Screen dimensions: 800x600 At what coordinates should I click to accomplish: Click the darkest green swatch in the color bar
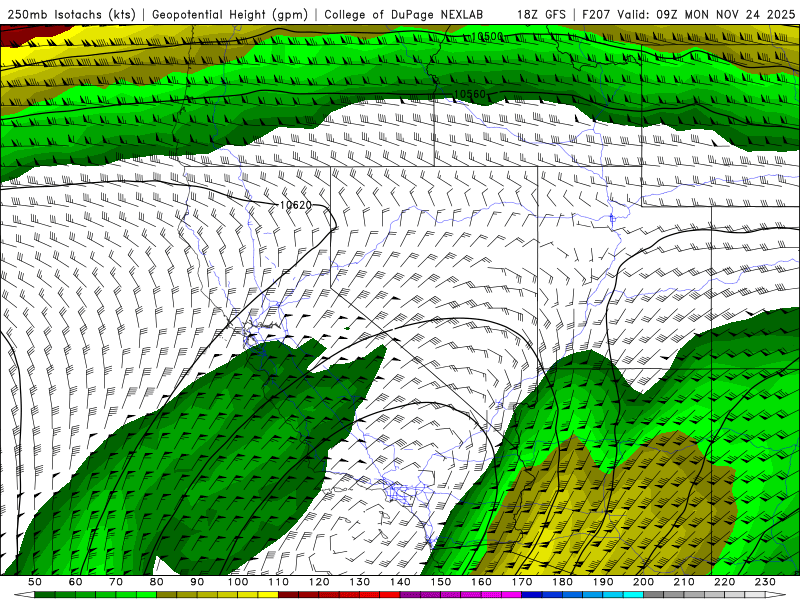[44, 595]
